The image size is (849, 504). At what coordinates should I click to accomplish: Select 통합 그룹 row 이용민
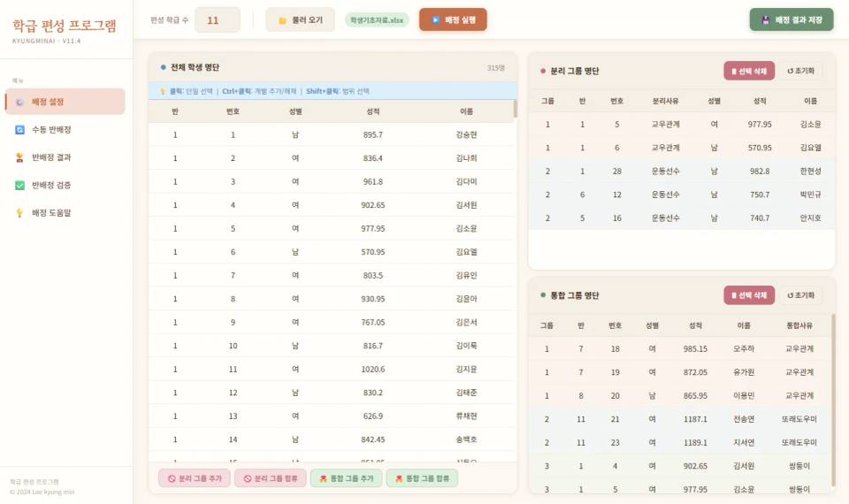coord(679,396)
